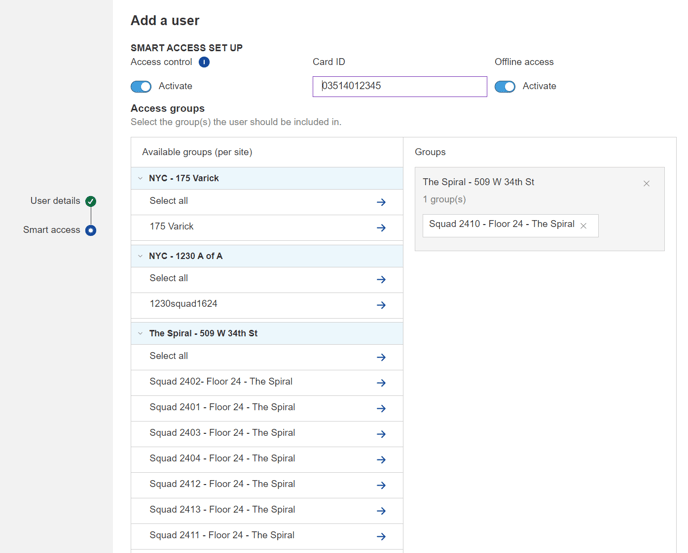Click Select all under The Spiral site
Screen dimensions: 688x553
(x=169, y=356)
